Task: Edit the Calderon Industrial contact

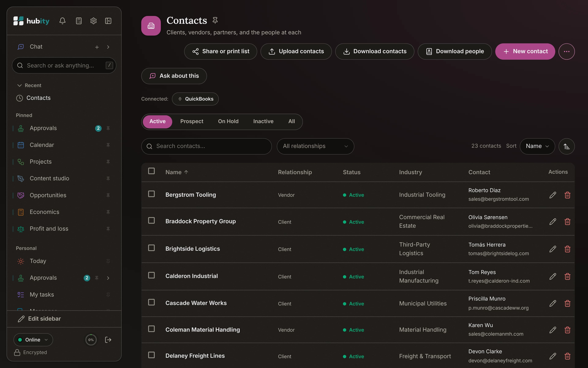Action: 553,276
